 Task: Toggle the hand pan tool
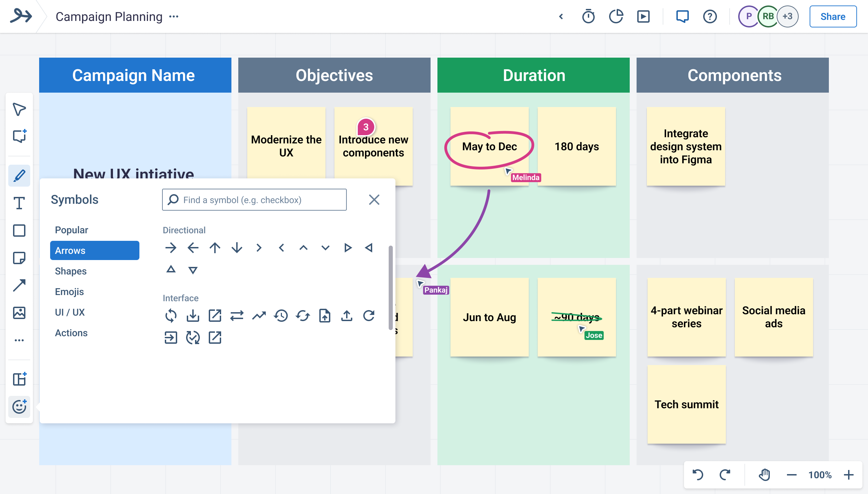click(x=764, y=475)
